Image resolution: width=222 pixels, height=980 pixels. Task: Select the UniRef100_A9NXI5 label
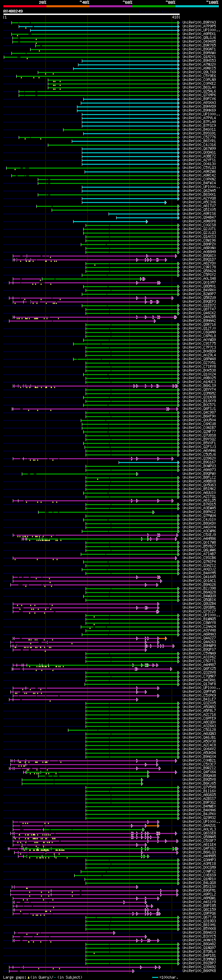tap(199, 68)
